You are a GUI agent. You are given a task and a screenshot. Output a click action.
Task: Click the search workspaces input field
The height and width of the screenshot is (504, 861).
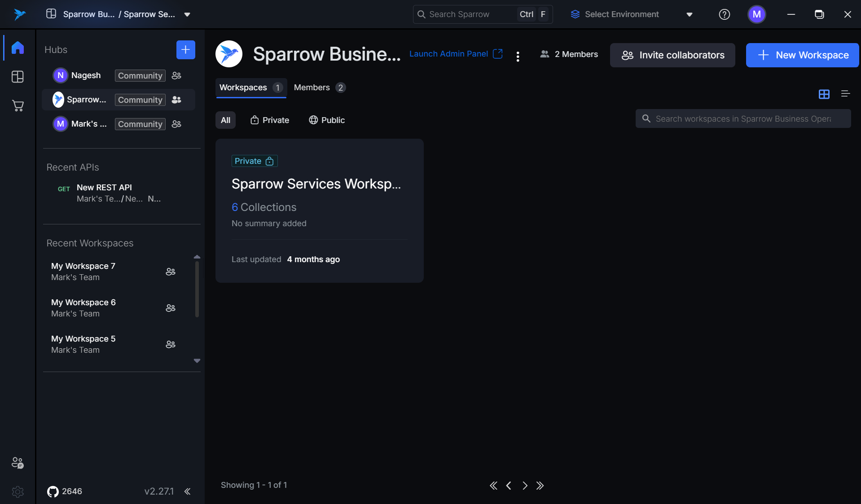(743, 118)
